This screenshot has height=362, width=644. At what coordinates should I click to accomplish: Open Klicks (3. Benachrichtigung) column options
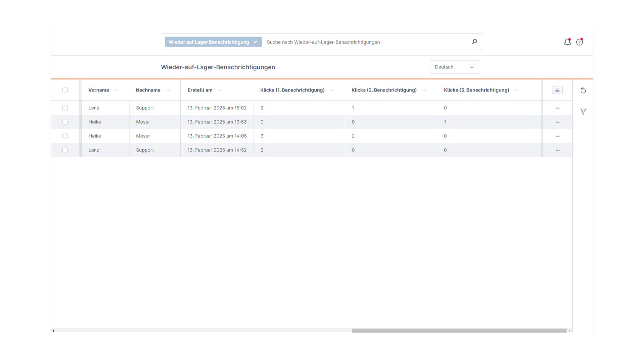tap(517, 90)
